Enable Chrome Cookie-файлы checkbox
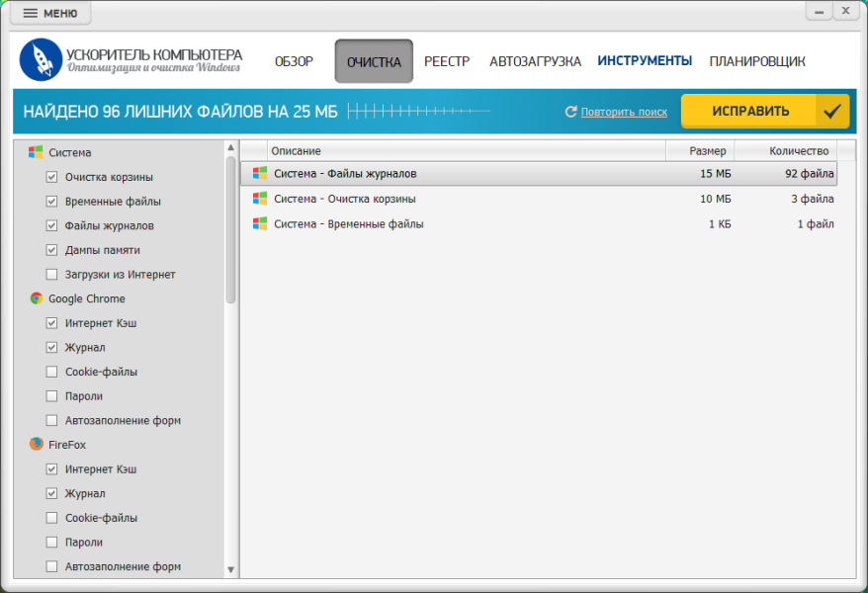The image size is (868, 593). [x=51, y=372]
